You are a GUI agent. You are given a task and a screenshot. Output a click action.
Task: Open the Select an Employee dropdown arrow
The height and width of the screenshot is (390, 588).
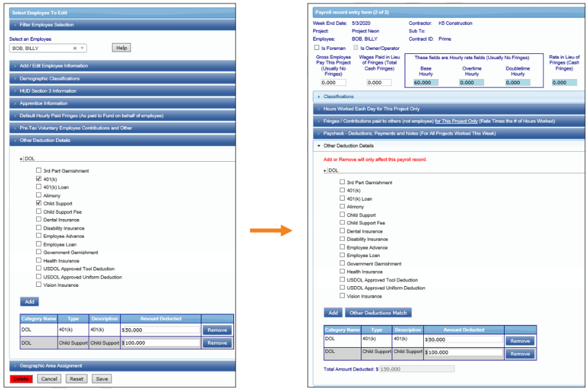82,48
